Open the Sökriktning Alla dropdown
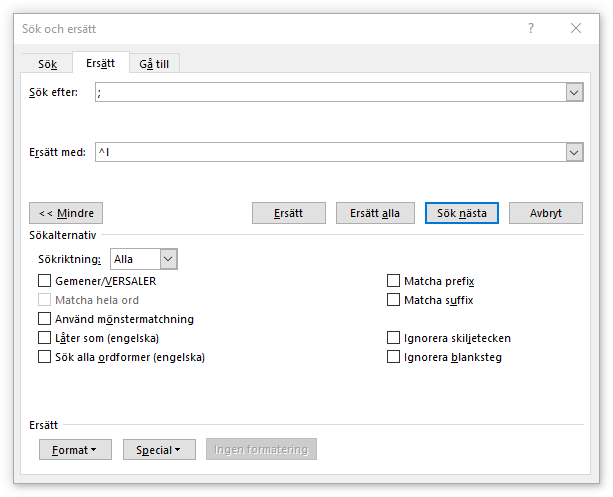 pyautogui.click(x=144, y=259)
